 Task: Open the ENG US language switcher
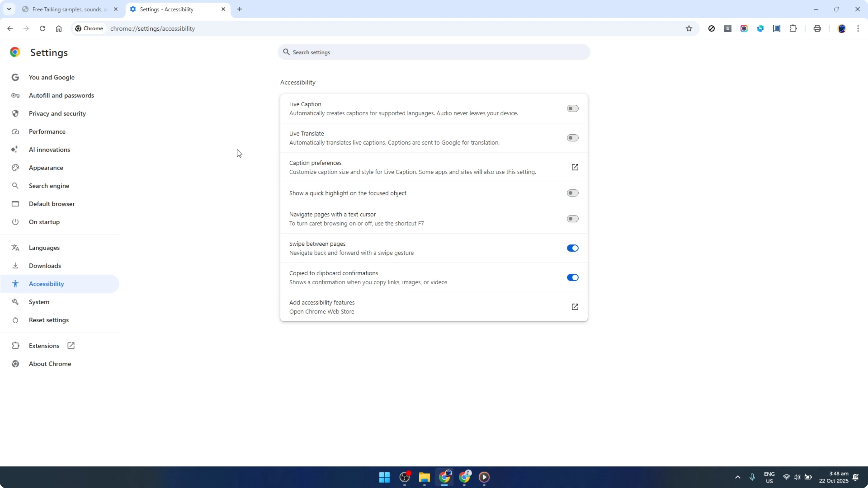(x=769, y=478)
